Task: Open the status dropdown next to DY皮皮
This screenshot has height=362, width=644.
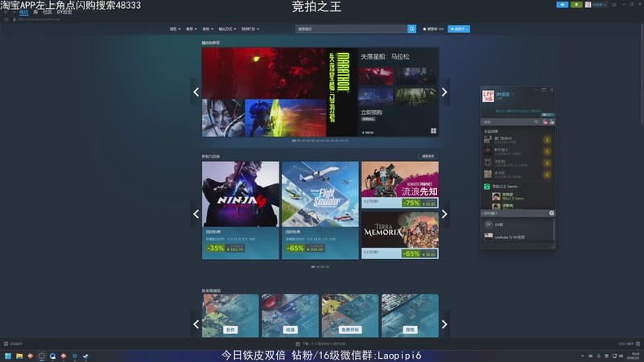Action: point(513,94)
